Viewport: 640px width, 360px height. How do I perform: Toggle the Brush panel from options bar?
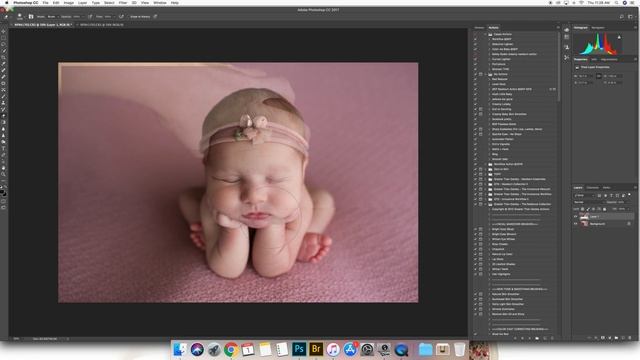click(x=31, y=17)
